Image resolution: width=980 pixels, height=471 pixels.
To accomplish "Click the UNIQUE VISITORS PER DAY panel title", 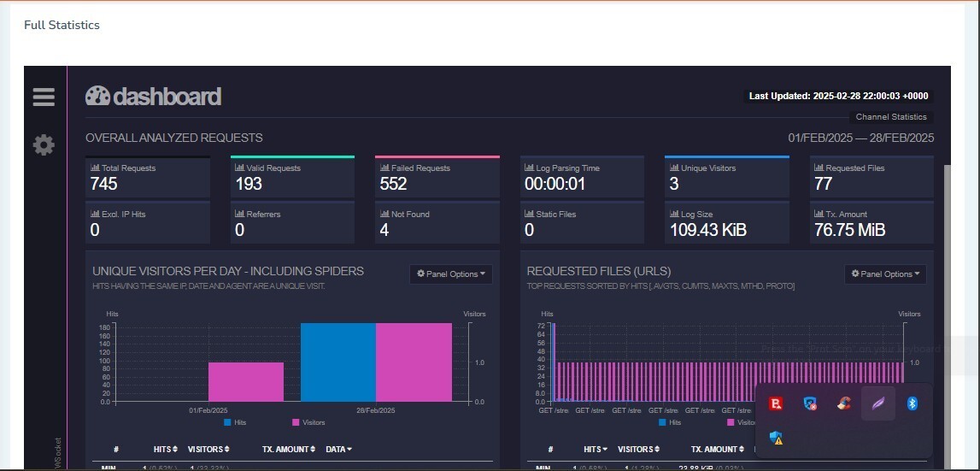I will point(228,272).
